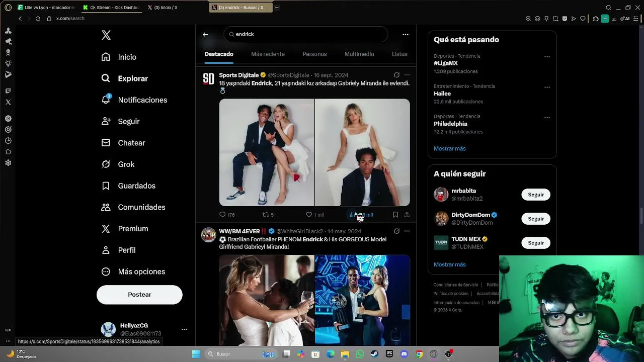This screenshot has height=362, width=644.
Task: Open Comunidades in the sidebar
Action: coord(133,207)
